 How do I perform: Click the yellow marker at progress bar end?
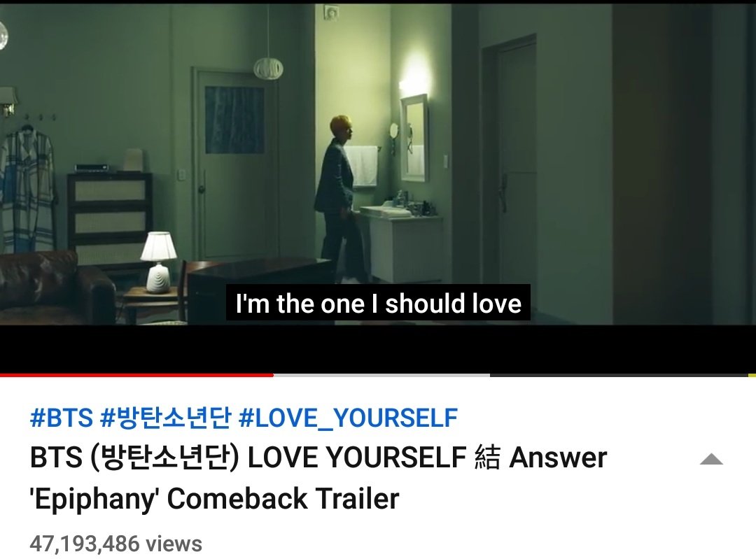point(752,375)
